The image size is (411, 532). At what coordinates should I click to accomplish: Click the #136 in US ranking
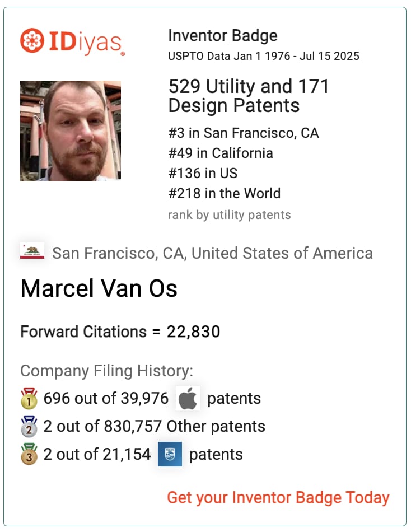click(x=203, y=174)
